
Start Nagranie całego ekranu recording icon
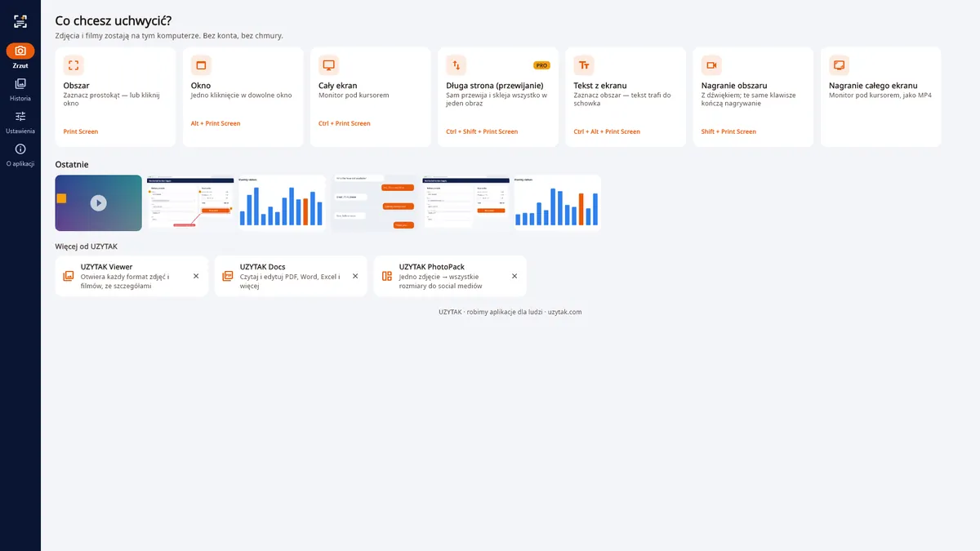(839, 65)
